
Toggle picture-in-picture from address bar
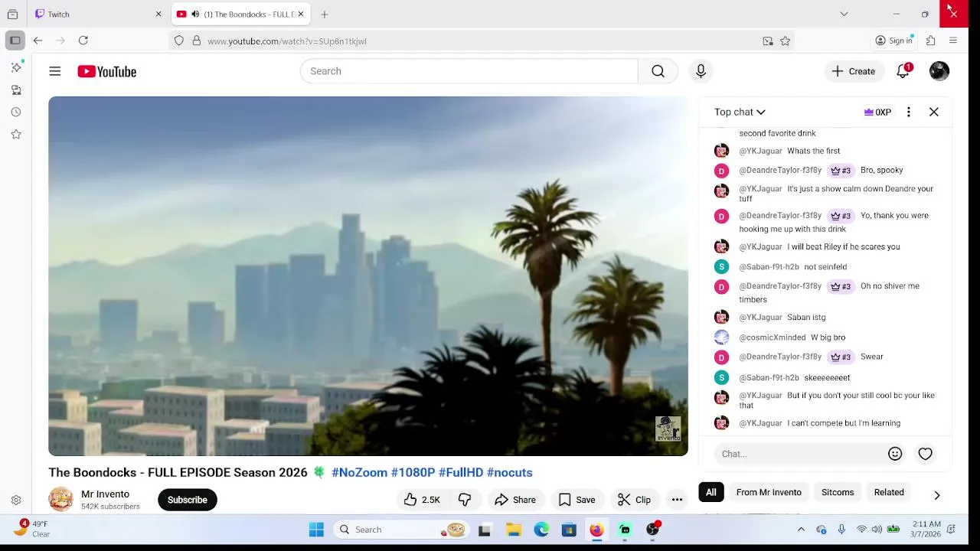pyautogui.click(x=768, y=41)
